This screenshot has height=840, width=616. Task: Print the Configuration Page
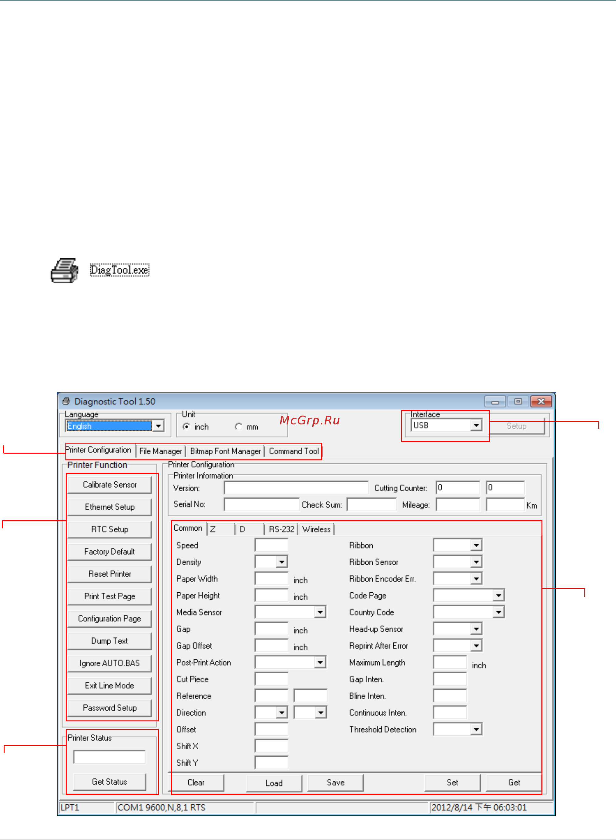coord(110,619)
